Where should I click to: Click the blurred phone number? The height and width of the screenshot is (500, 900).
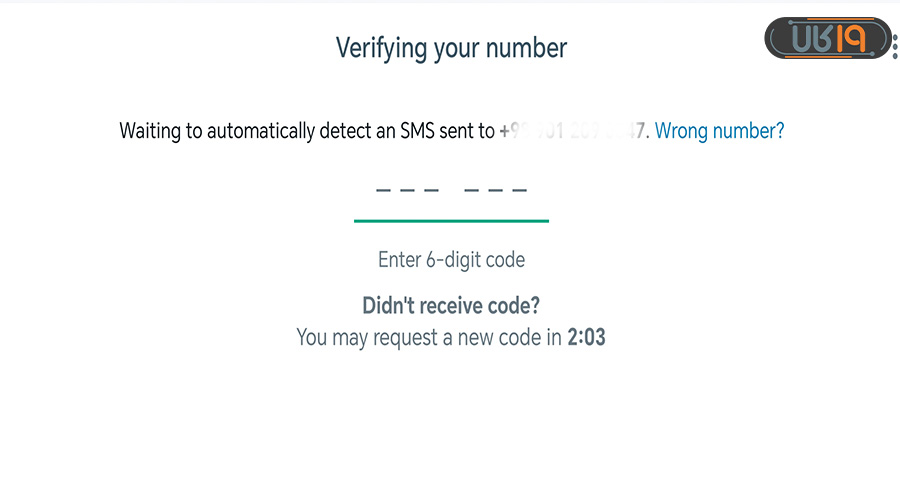pos(572,131)
